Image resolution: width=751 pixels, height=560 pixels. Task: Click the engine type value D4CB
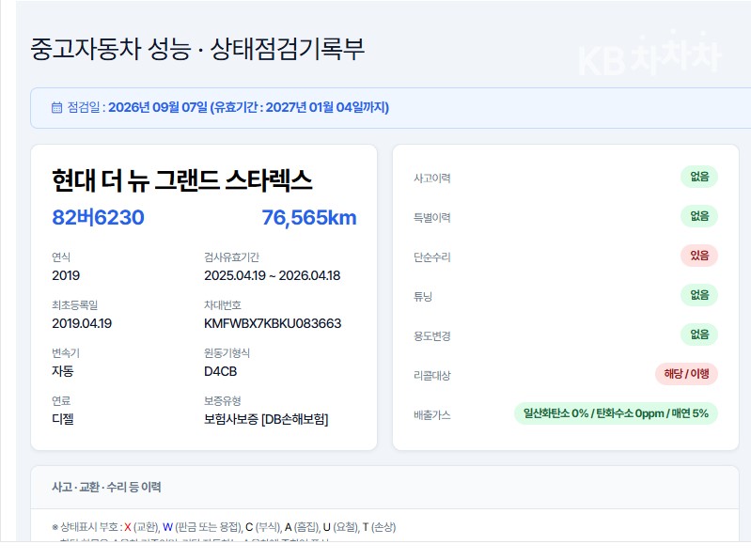[220, 371]
